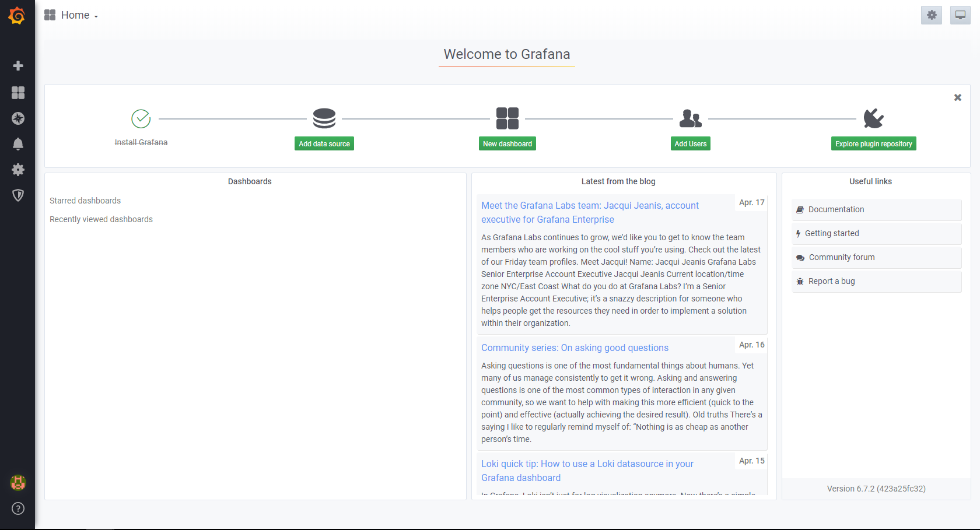Open Alerting bell icon in sidebar

(18, 144)
